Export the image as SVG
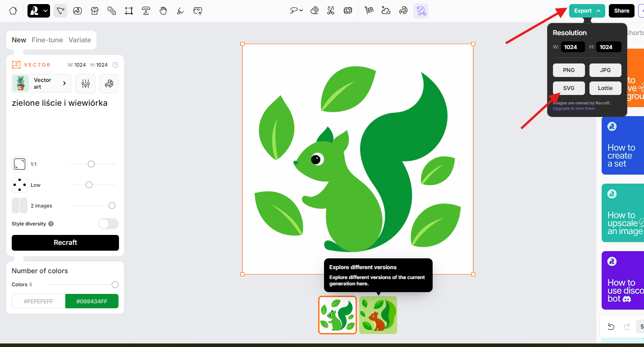644x347 pixels. 569,88
